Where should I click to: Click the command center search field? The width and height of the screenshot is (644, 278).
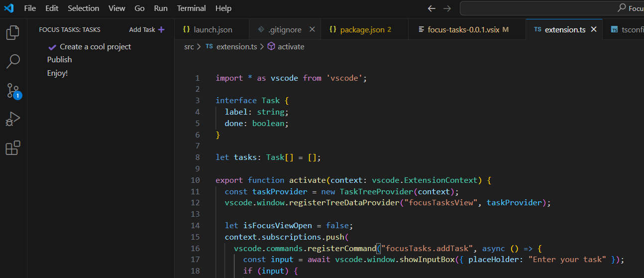(551, 8)
